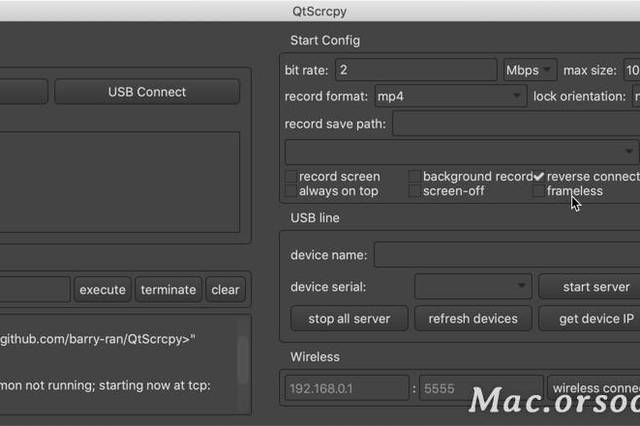Click the execute button
Viewport: 640px width, 426px height.
pos(102,290)
